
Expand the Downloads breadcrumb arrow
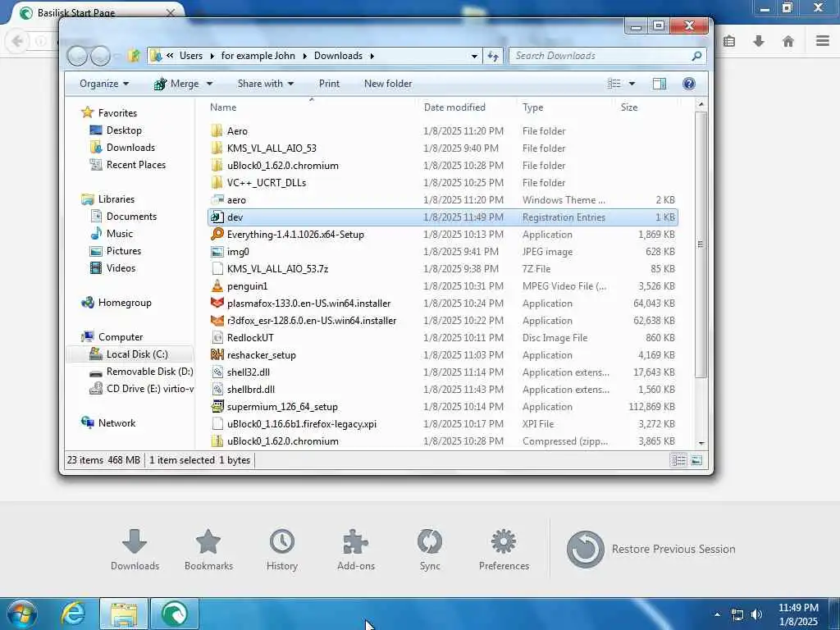[372, 56]
